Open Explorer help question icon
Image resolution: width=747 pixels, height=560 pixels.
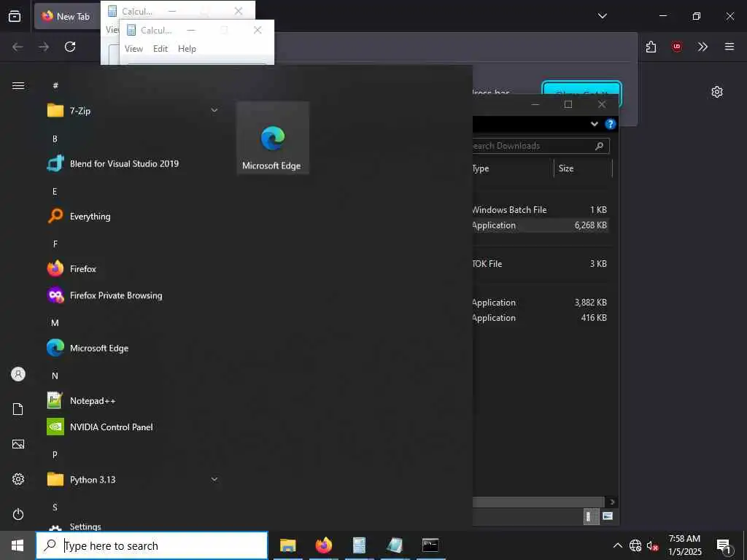pos(610,124)
